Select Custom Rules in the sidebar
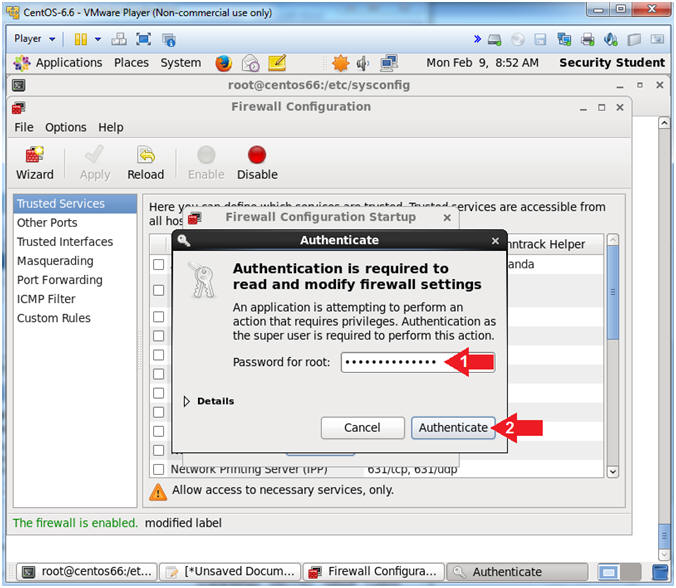This screenshot has width=676, height=588. pyautogui.click(x=75, y=318)
